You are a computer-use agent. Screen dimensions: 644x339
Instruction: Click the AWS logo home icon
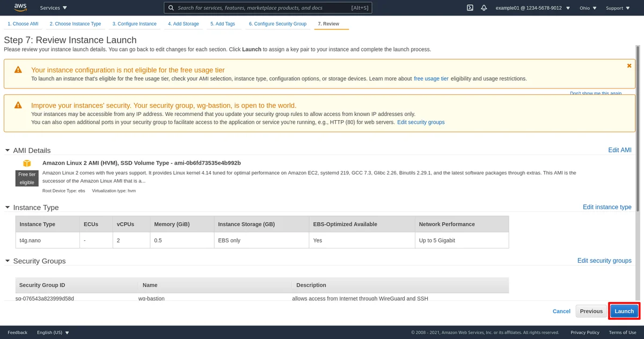click(20, 8)
